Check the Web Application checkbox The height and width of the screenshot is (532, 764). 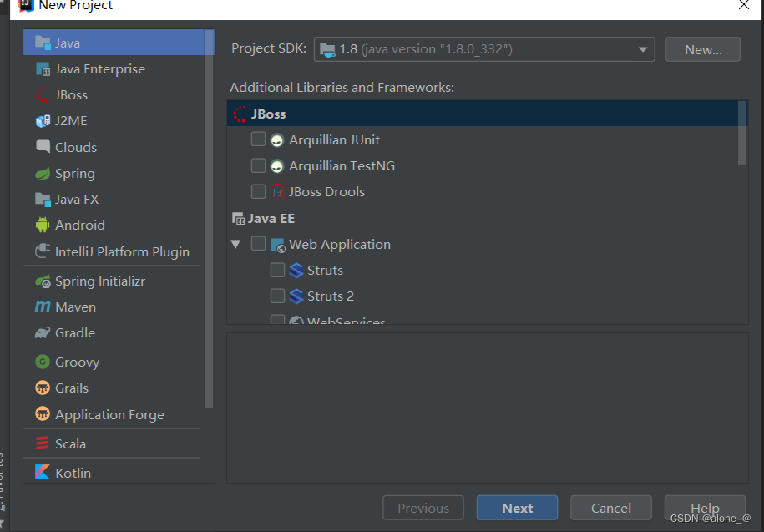click(x=258, y=244)
